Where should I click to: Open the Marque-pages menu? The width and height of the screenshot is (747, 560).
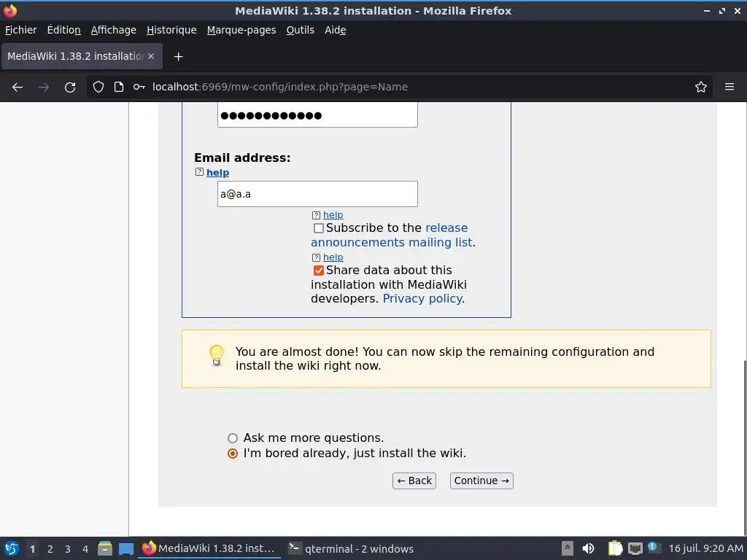tap(241, 30)
